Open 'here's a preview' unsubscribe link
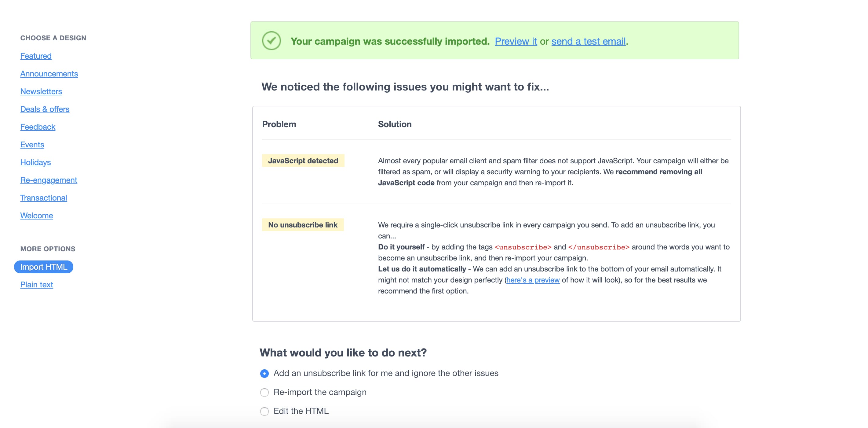868x428 pixels. coord(533,280)
